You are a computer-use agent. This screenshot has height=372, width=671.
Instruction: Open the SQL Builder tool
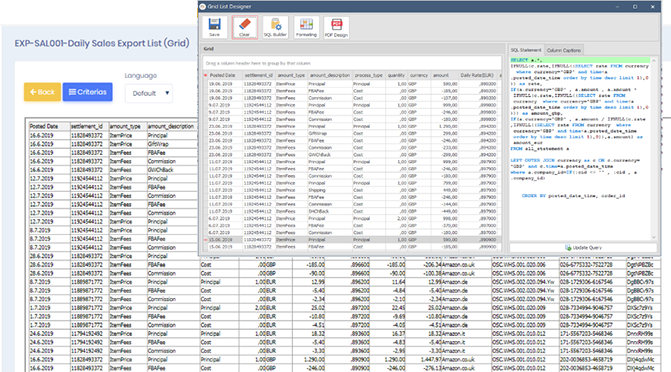click(x=275, y=27)
